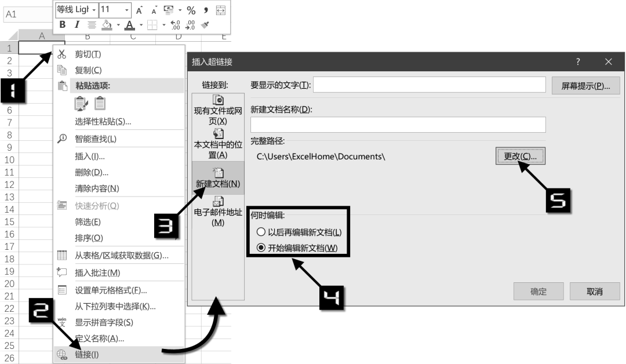Select 开始编辑新文档 radio option
The width and height of the screenshot is (626, 364).
[x=297, y=248]
